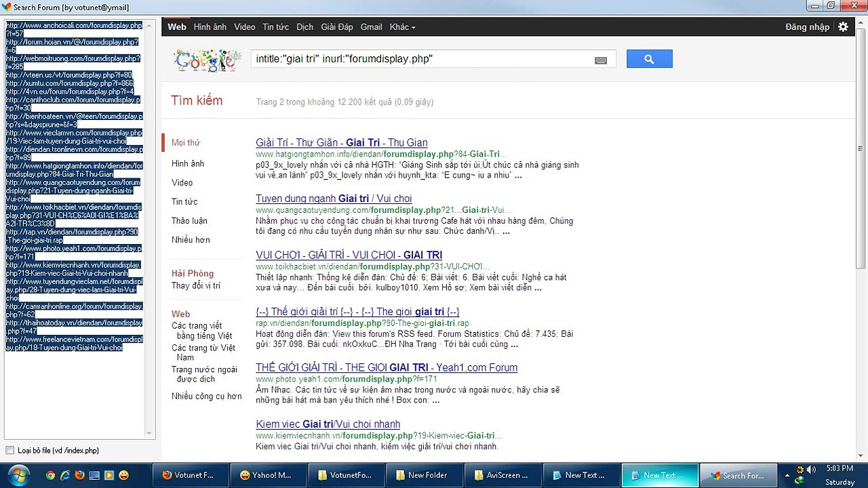
Task: Filter results by 'Thảo luận'
Action: pyautogui.click(x=190, y=220)
